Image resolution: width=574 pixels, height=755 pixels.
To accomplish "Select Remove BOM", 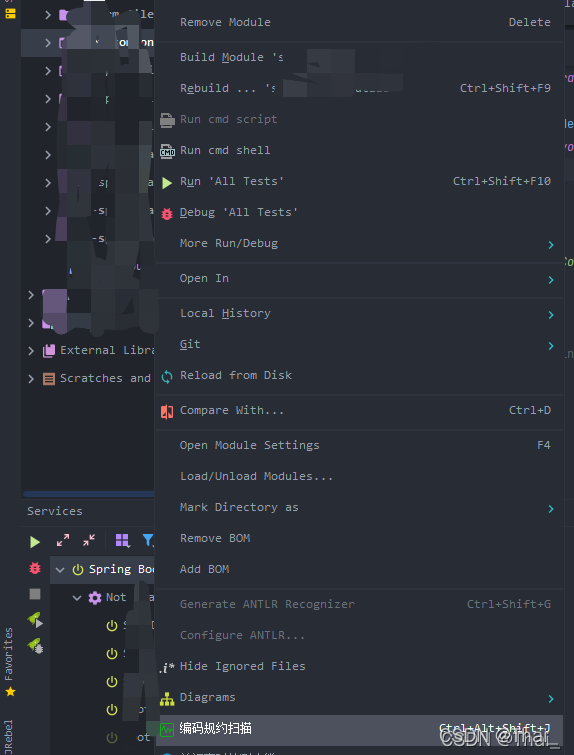I will point(359,538).
